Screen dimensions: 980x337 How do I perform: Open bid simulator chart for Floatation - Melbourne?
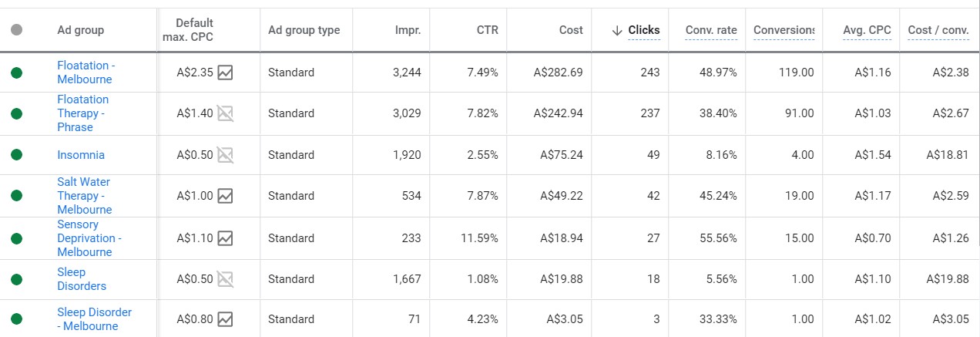pos(225,72)
